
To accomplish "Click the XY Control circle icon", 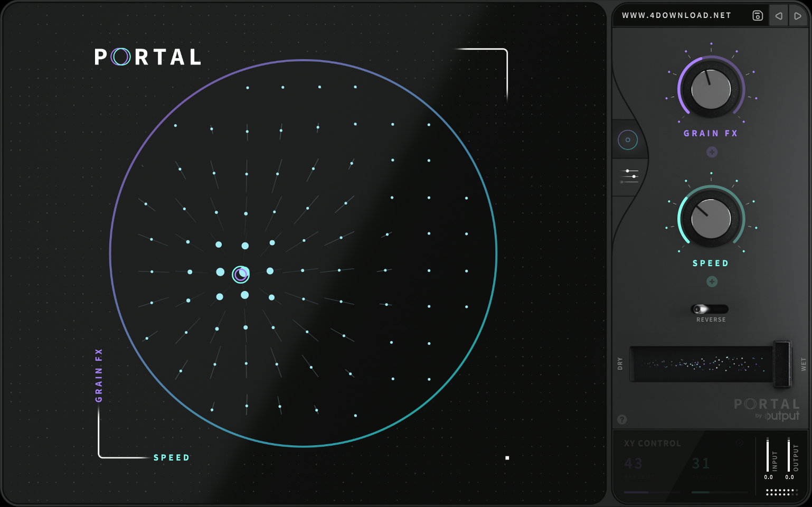I will (740, 443).
